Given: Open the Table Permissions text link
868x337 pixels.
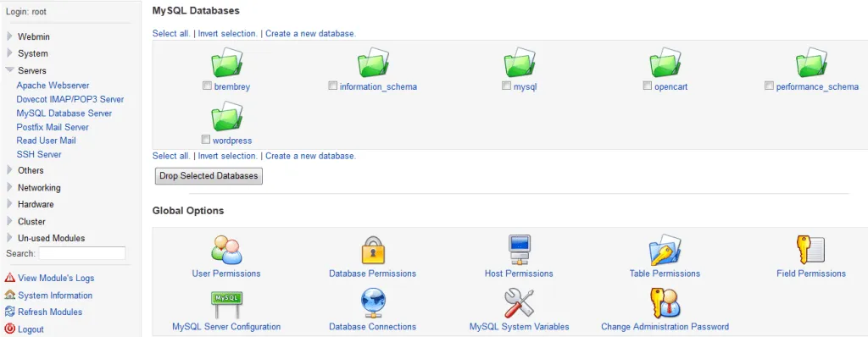Looking at the screenshot, I should [665, 273].
